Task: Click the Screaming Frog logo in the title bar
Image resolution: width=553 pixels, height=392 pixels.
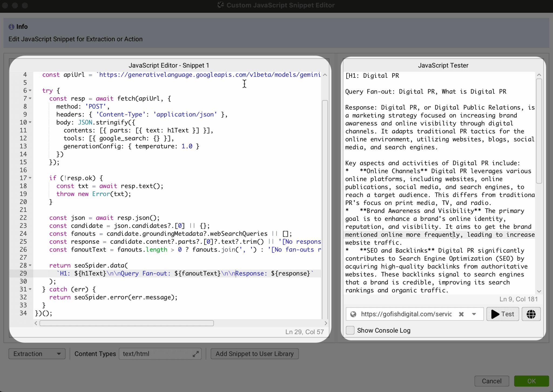Action: pyautogui.click(x=221, y=5)
